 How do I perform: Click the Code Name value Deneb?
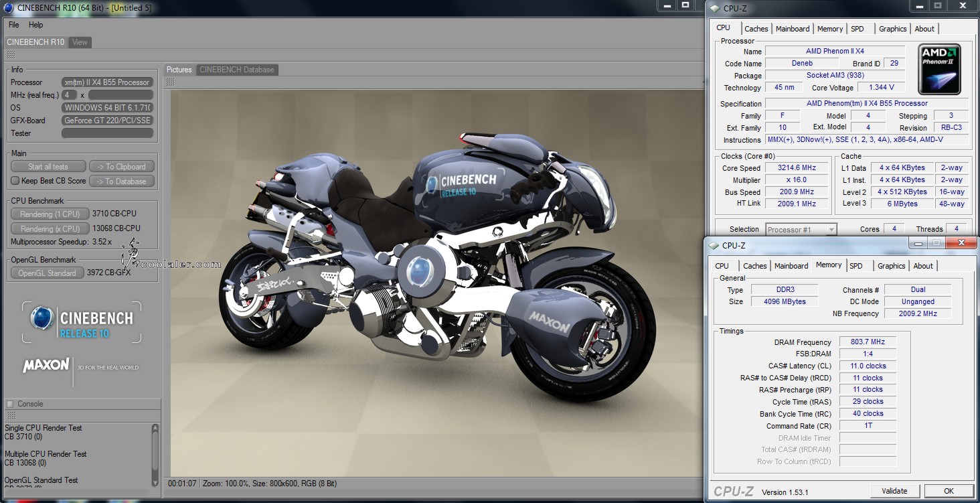[x=802, y=64]
